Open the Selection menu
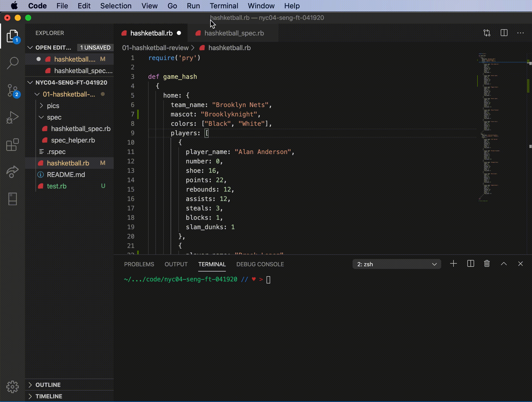Image resolution: width=532 pixels, height=402 pixels. pyautogui.click(x=116, y=6)
